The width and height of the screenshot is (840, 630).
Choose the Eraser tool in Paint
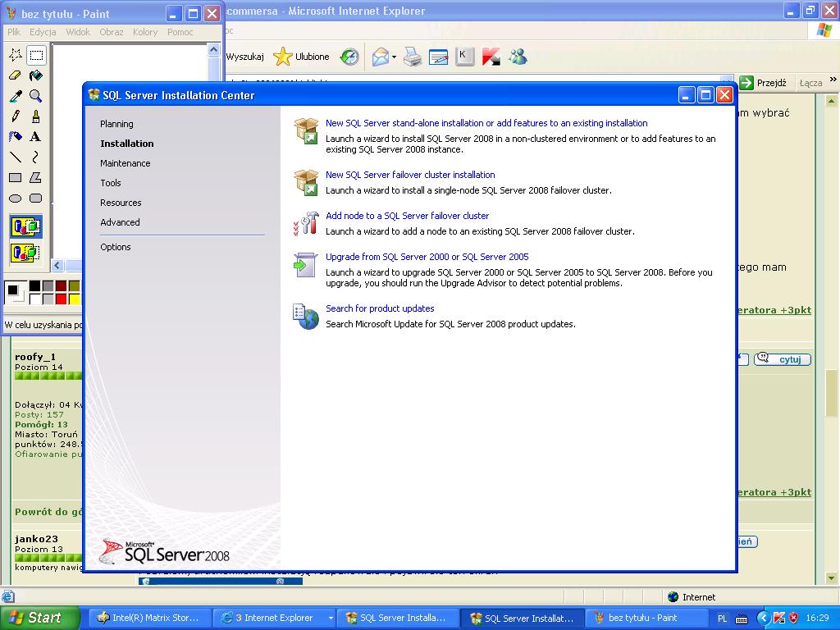16,75
